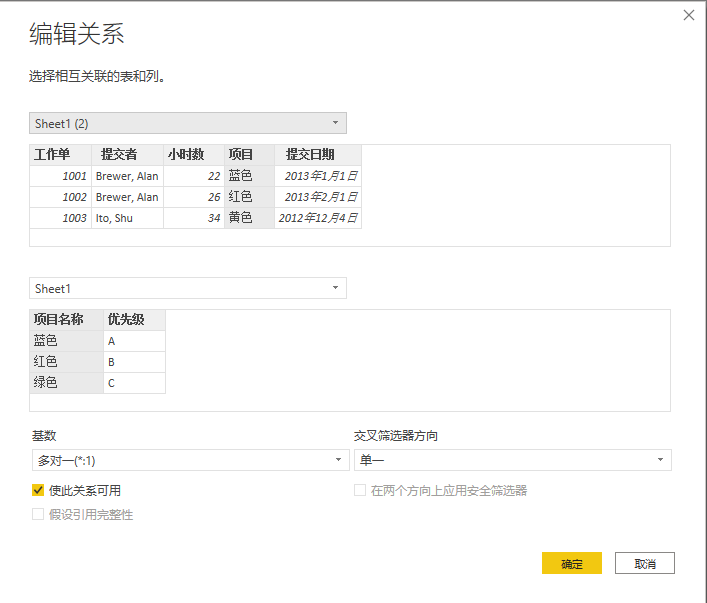Screen dimensions: 707x603
Task: Select the 提交日期 column header
Action: (x=310, y=155)
